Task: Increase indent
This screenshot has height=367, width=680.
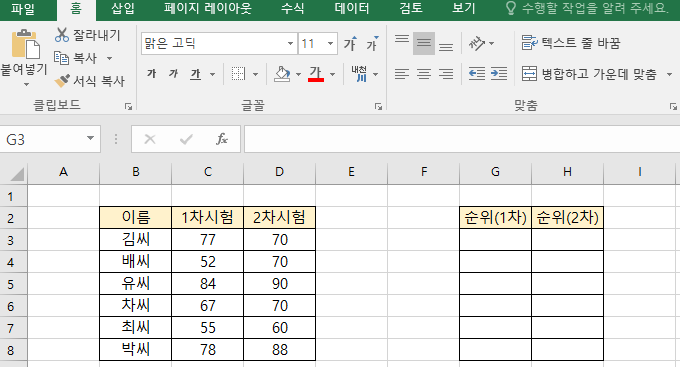Action: [x=499, y=74]
